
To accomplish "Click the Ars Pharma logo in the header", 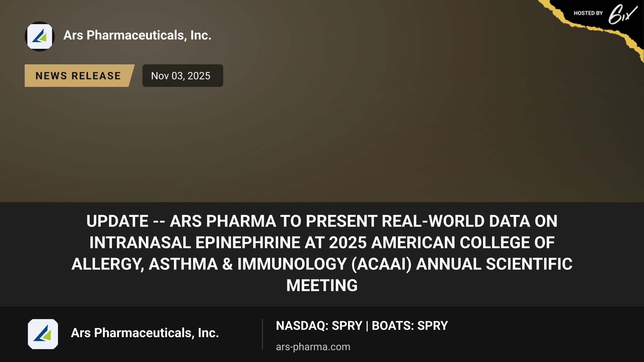I will pos(40,36).
